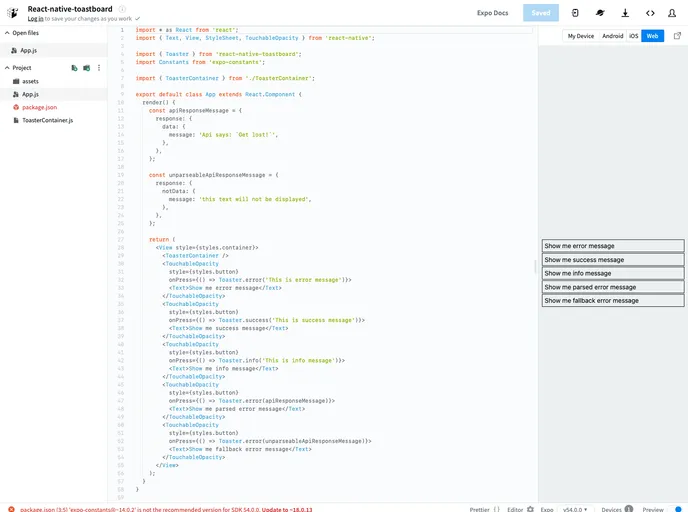Open package.json in the Project tree
The height and width of the screenshot is (512, 688).
[x=54, y=107]
